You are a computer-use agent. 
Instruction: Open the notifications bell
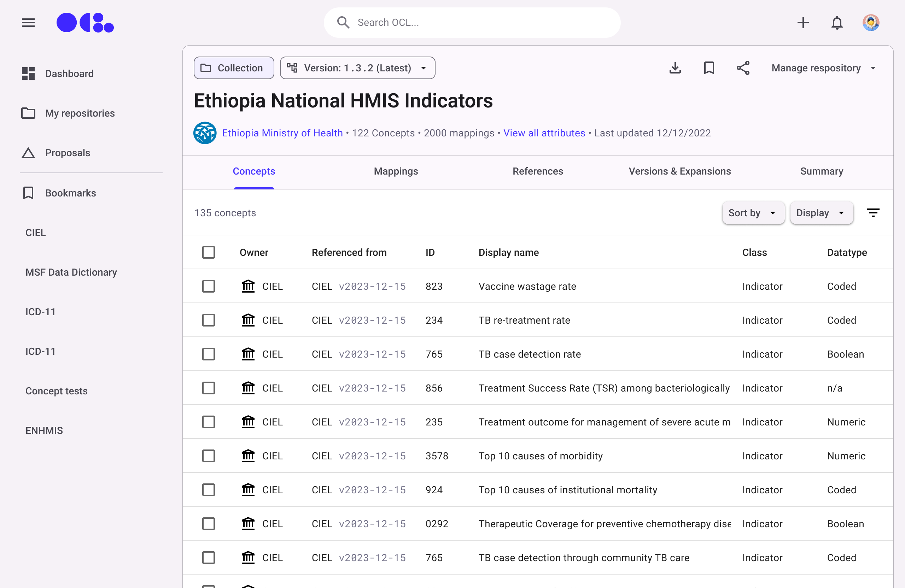tap(836, 23)
